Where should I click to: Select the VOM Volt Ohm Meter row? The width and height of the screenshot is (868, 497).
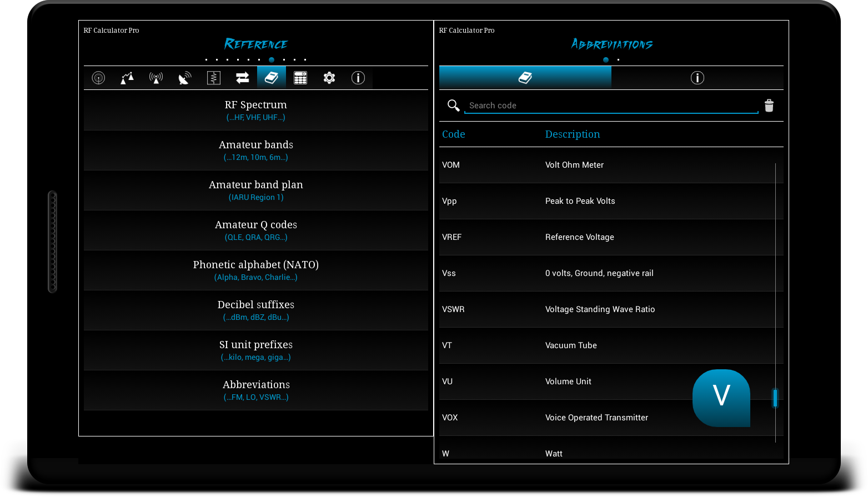coord(611,165)
